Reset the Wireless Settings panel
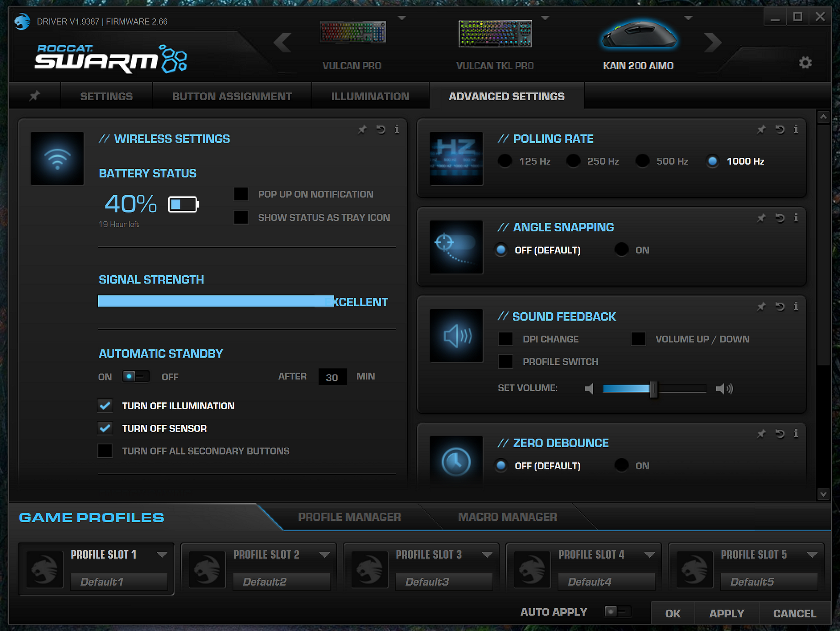 pyautogui.click(x=381, y=130)
